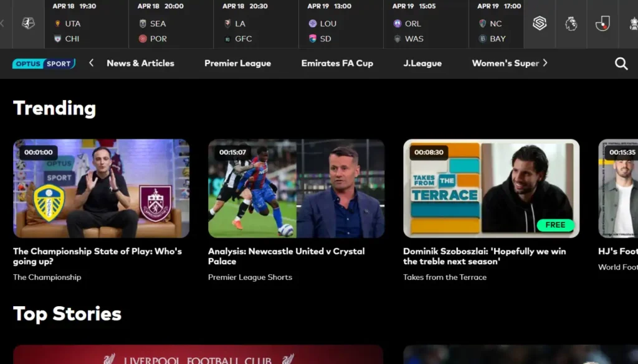Select the Premier League lion icon

coord(571,24)
